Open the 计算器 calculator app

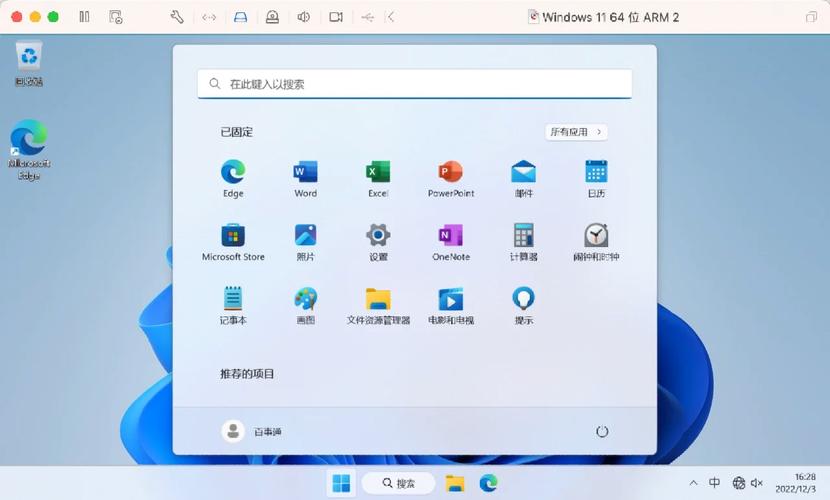524,242
